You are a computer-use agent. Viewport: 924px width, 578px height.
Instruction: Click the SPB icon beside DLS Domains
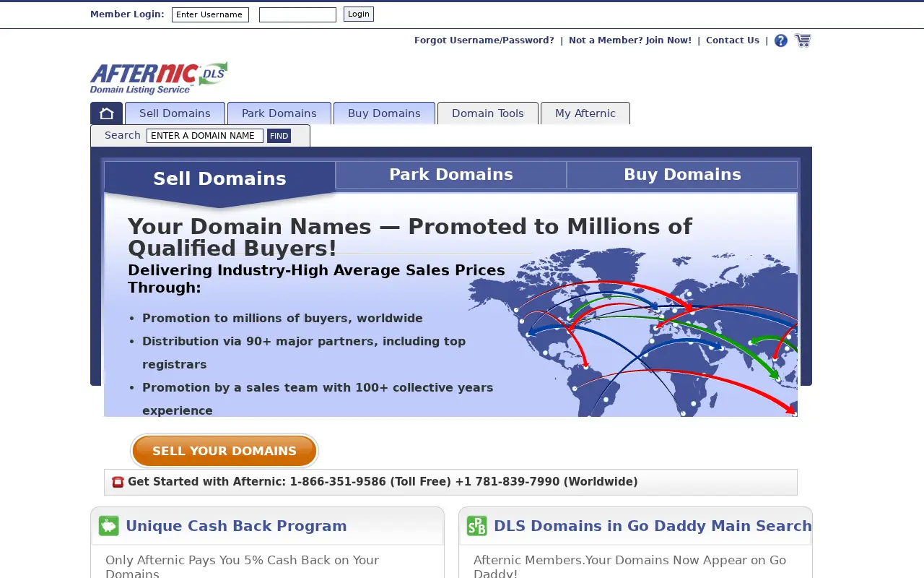pyautogui.click(x=477, y=526)
